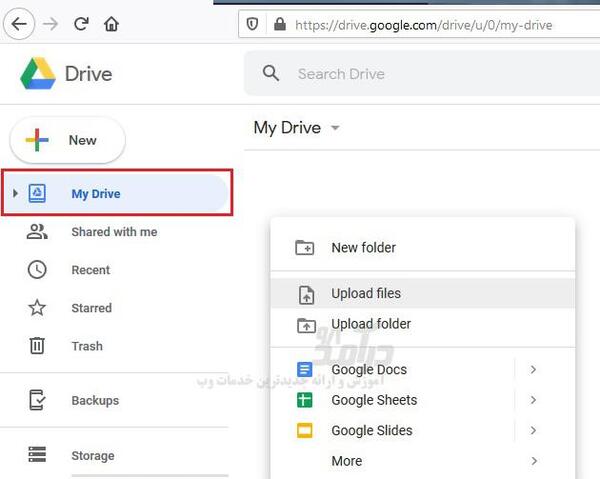Viewport: 600px width, 479px height.
Task: Click the tracking protection shield icon
Action: pyautogui.click(x=252, y=24)
